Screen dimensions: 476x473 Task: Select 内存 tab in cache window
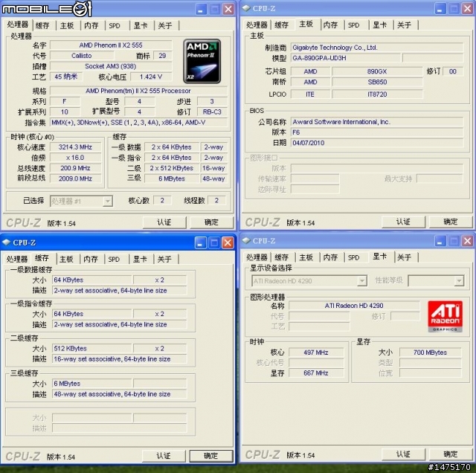[91, 259]
